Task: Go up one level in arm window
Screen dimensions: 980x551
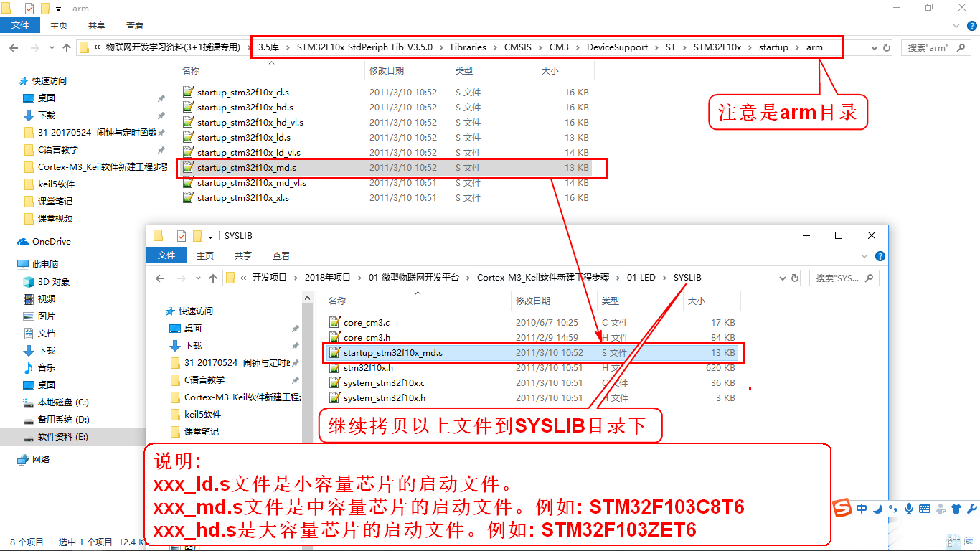Action: 67,47
